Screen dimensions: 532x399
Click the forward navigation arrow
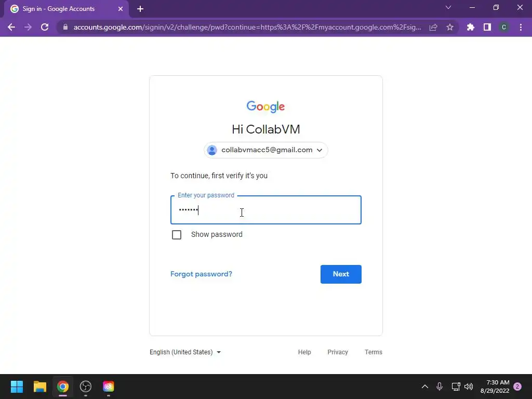click(28, 27)
